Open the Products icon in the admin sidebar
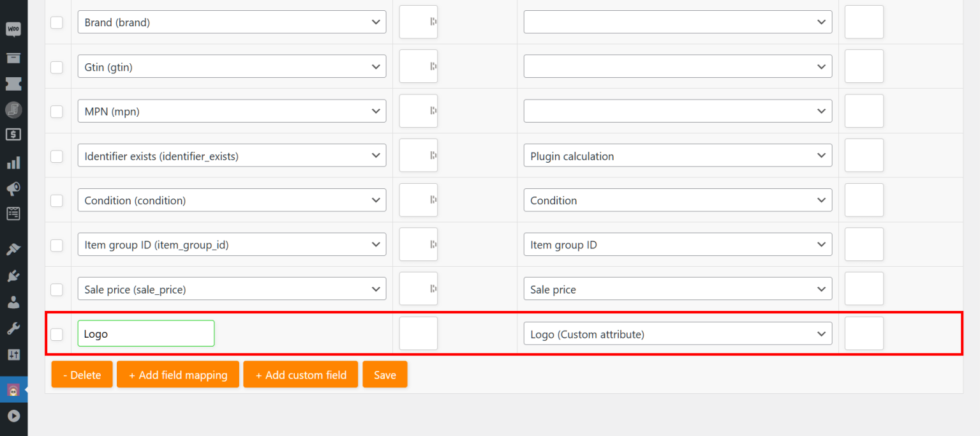Image resolution: width=980 pixels, height=436 pixels. (14, 57)
